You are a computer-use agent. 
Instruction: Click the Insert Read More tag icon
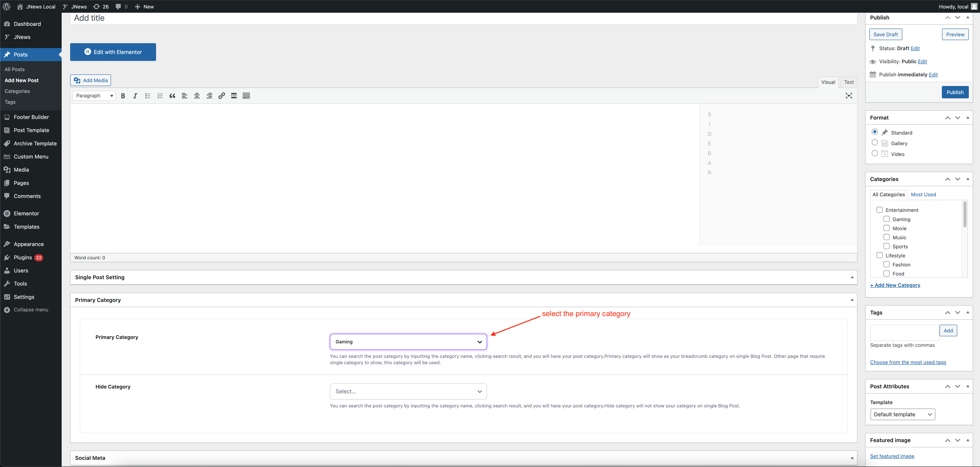pyautogui.click(x=234, y=96)
